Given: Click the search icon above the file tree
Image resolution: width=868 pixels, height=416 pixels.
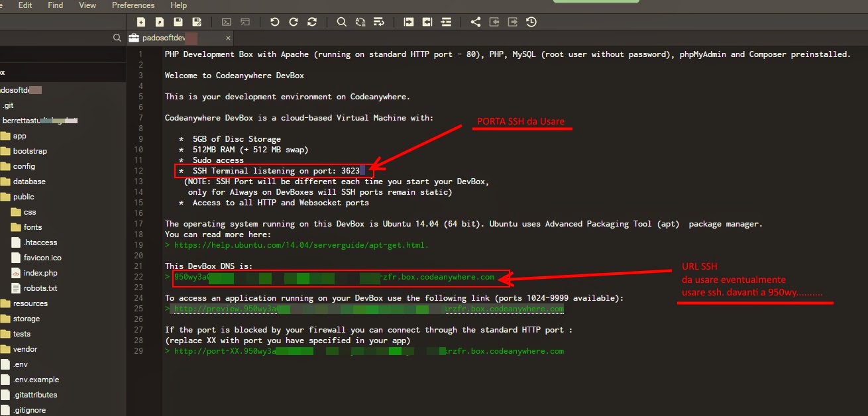Looking at the screenshot, I should [x=117, y=38].
